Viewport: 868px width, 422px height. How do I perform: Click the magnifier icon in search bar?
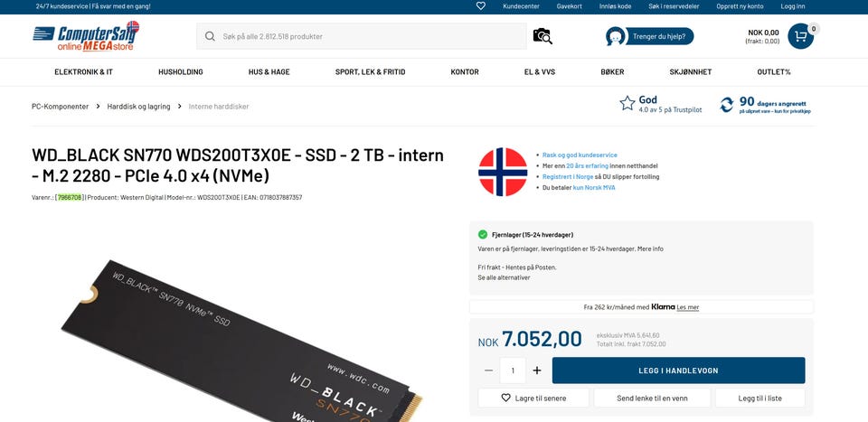(x=210, y=36)
